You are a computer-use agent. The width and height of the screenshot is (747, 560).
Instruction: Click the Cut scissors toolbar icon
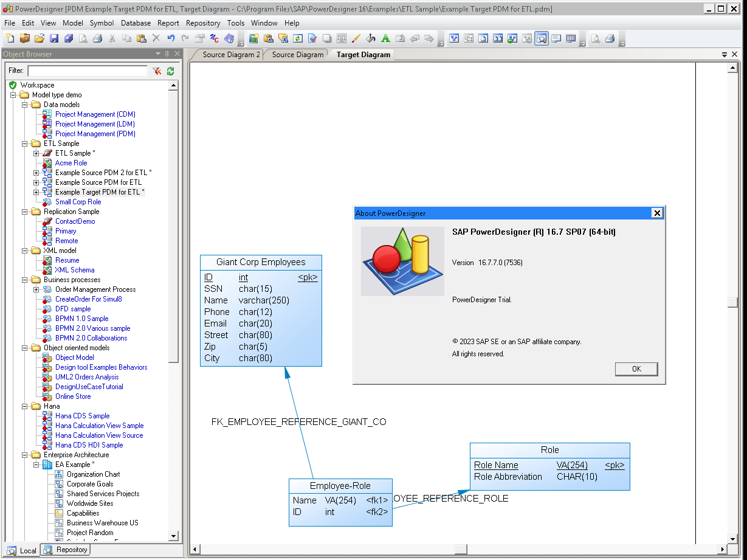pos(112,38)
